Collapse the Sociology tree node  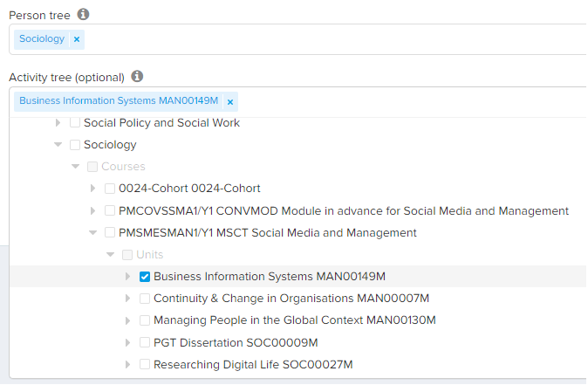tap(58, 145)
